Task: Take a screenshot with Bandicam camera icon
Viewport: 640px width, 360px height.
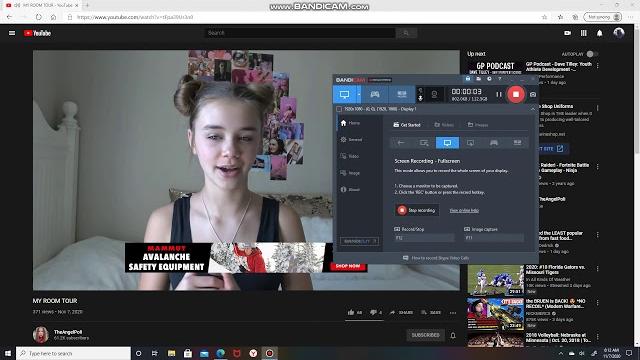Action: click(x=533, y=94)
